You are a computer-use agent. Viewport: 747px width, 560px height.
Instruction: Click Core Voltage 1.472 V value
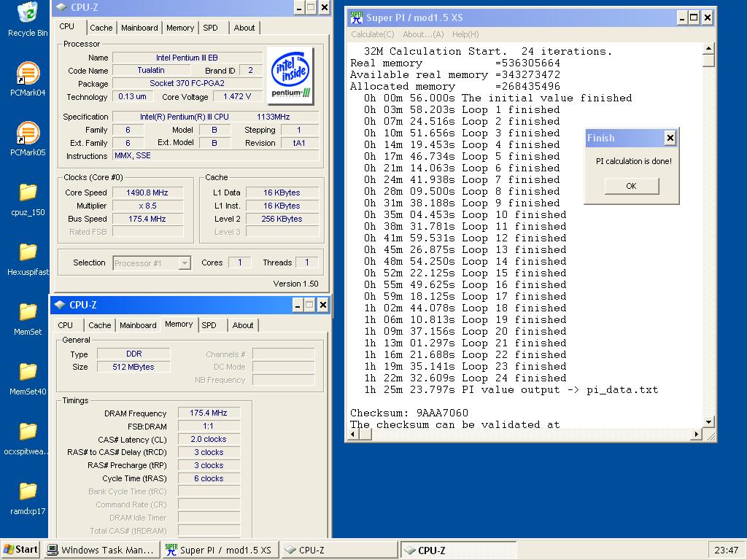pyautogui.click(x=237, y=96)
